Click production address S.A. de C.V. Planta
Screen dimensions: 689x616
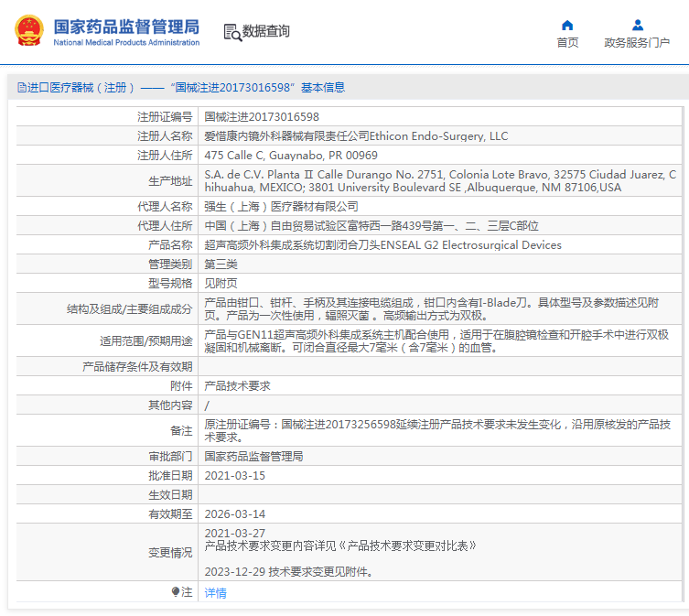click(440, 180)
